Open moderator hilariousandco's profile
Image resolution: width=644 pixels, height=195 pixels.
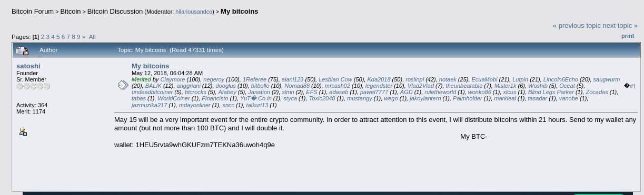pos(194,12)
